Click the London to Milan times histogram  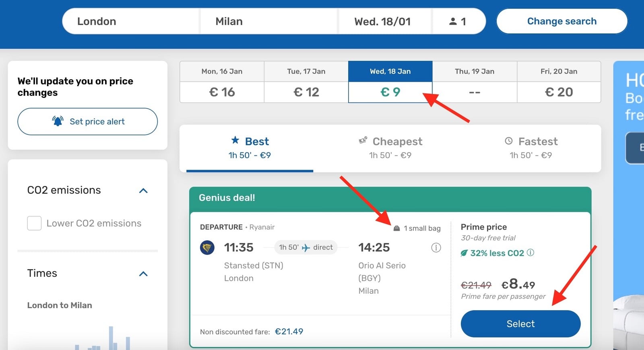pos(103,338)
